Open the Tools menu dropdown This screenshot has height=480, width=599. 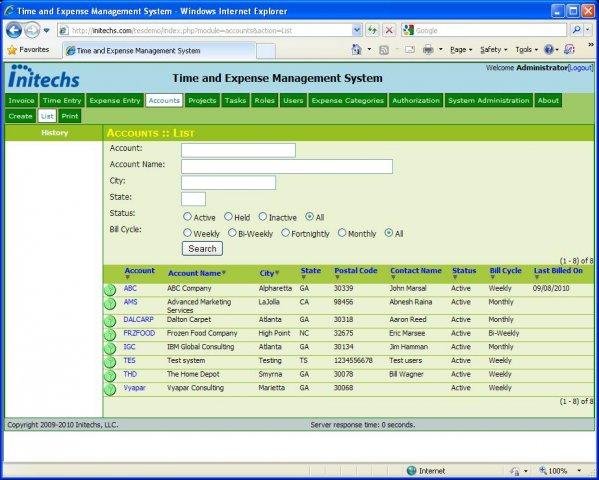[x=526, y=50]
